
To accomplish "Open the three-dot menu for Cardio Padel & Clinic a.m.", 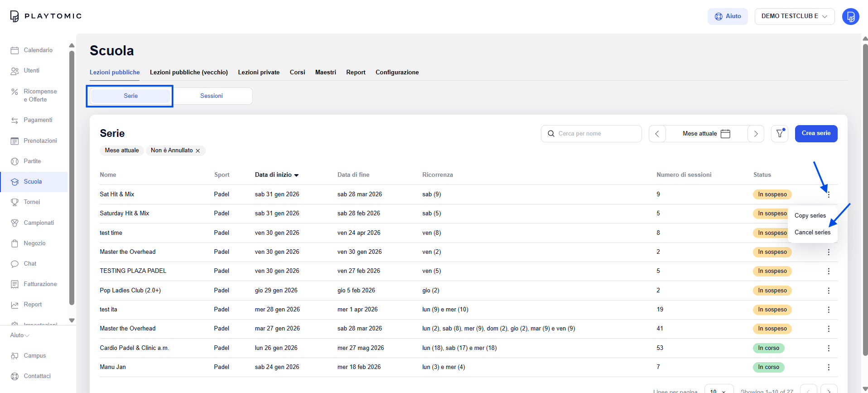I will click(828, 348).
